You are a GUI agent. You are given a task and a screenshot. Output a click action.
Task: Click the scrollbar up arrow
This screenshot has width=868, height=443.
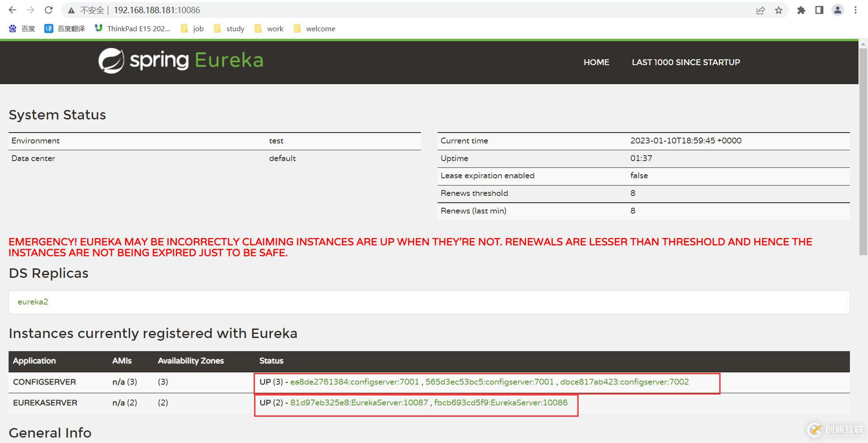click(x=863, y=44)
